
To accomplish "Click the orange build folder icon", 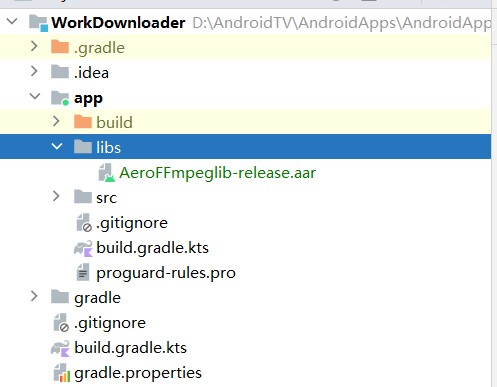I will 83,122.
